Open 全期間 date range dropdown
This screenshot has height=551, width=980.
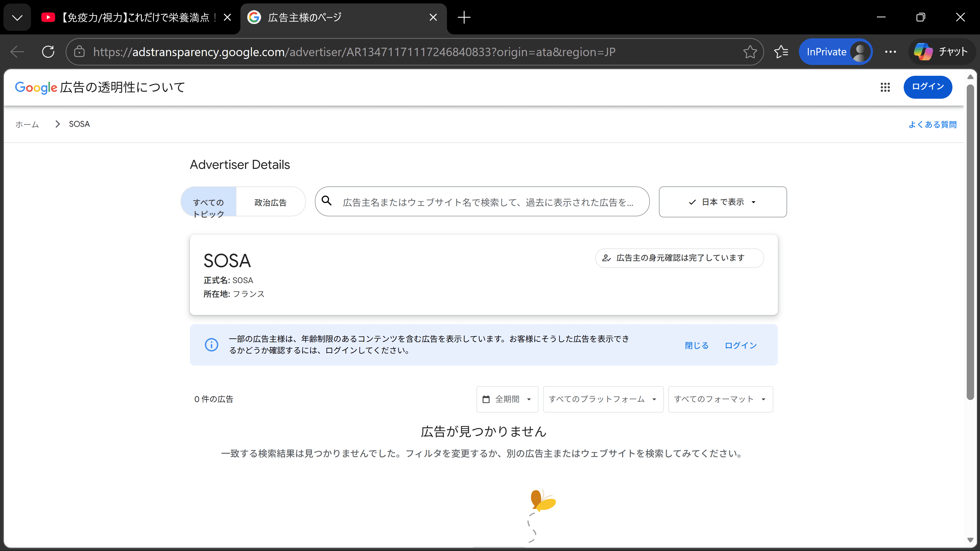[507, 399]
